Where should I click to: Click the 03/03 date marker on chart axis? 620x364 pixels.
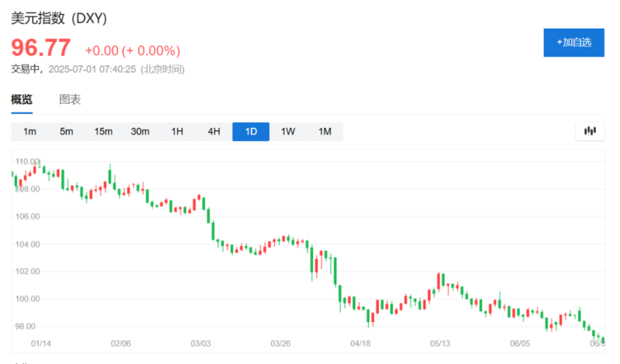click(x=201, y=342)
